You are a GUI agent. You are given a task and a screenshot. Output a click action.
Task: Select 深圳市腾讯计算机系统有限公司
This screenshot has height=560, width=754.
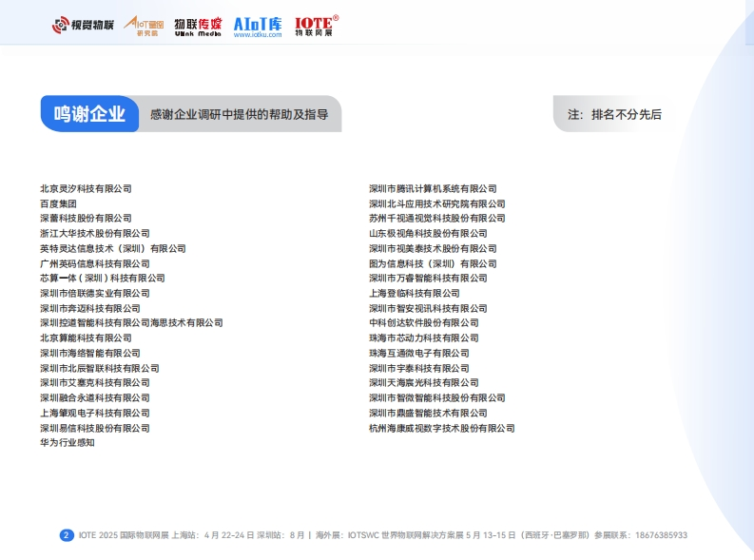coord(433,188)
